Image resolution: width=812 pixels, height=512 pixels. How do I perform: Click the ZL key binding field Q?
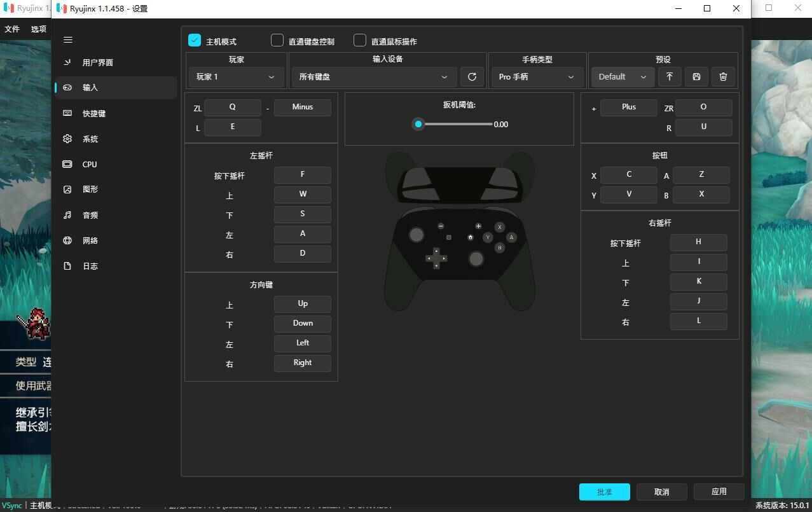click(x=233, y=107)
